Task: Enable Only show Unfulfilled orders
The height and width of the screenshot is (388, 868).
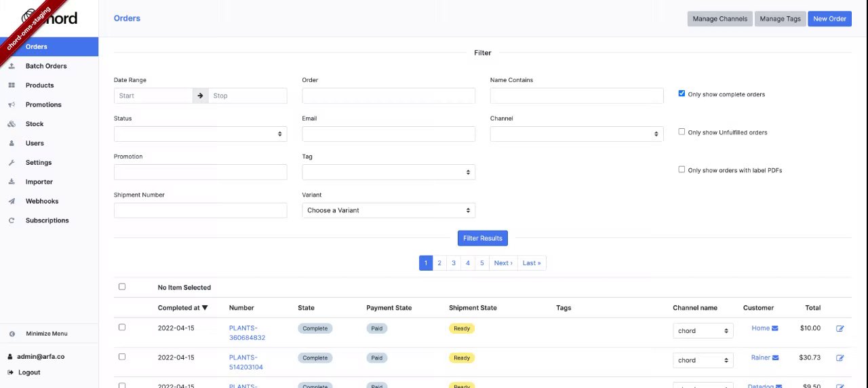Action: point(682,132)
